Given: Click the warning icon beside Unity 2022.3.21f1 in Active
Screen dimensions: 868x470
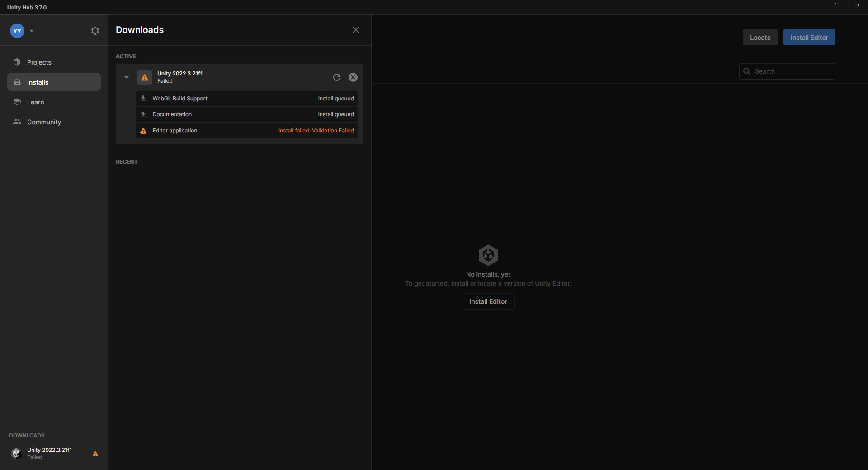Looking at the screenshot, I should coord(145,77).
